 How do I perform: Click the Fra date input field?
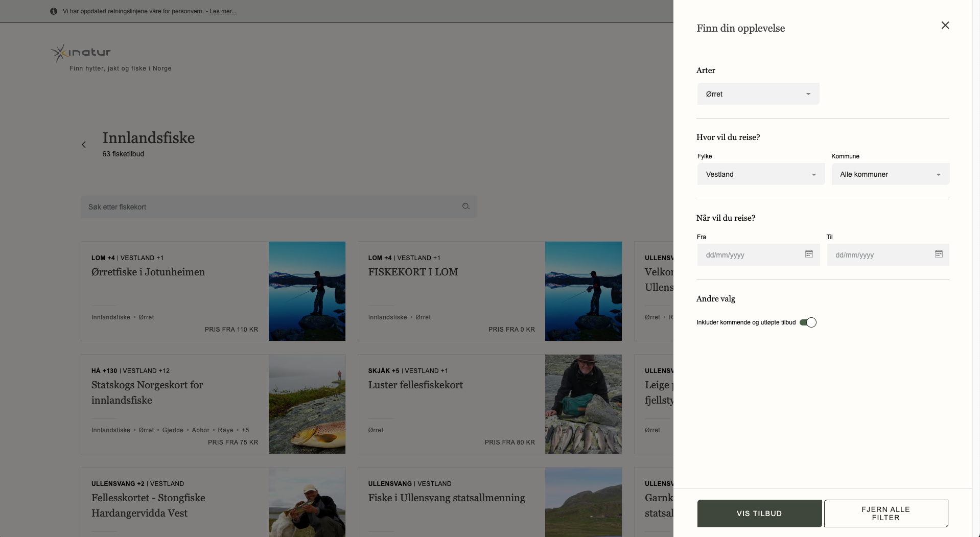click(x=758, y=254)
